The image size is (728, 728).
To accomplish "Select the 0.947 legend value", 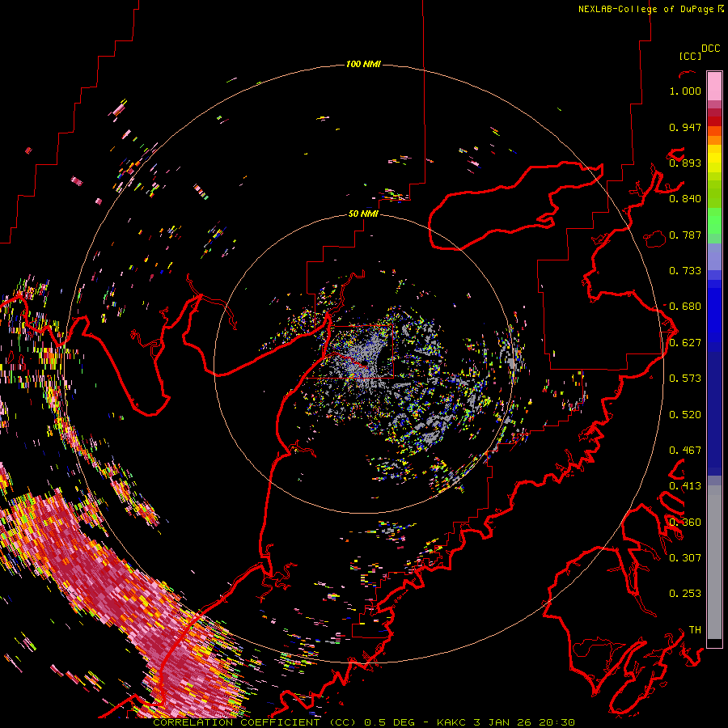I will point(685,127).
